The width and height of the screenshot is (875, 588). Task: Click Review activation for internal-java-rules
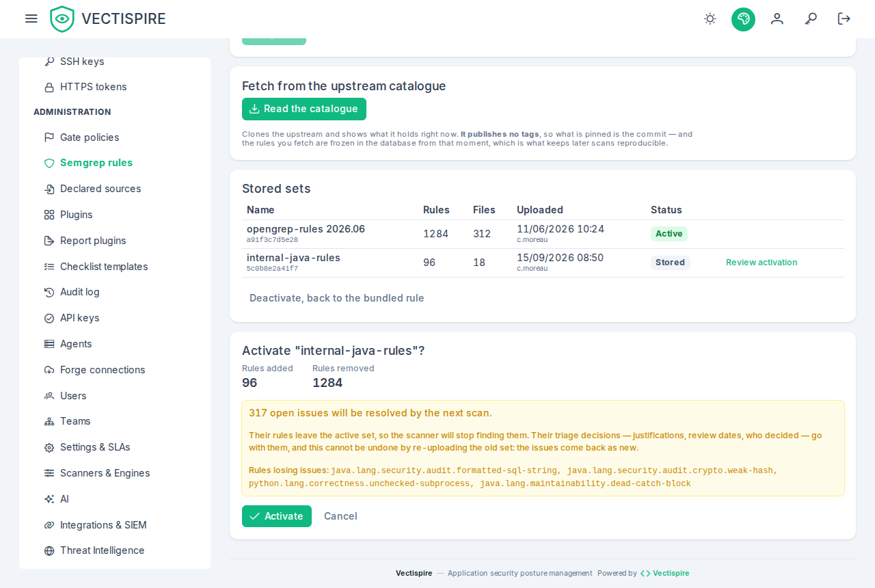[762, 263]
